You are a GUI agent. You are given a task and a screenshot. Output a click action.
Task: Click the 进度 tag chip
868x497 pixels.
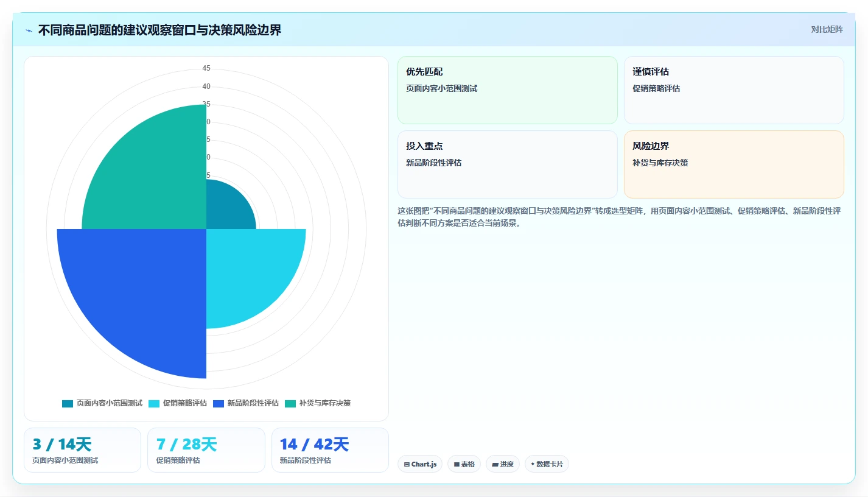(x=503, y=464)
